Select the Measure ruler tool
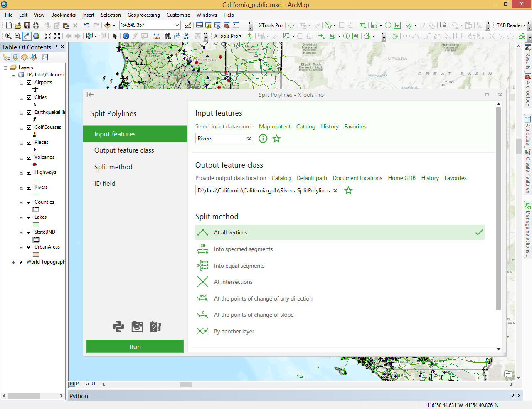This screenshot has height=409, width=532. (x=156, y=36)
